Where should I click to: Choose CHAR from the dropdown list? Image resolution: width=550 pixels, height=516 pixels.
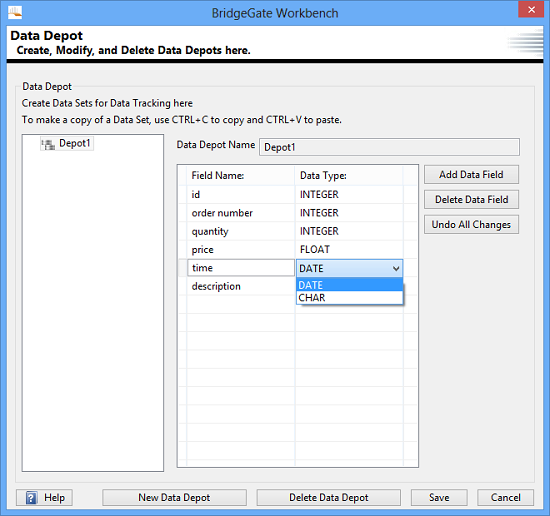[x=349, y=297]
